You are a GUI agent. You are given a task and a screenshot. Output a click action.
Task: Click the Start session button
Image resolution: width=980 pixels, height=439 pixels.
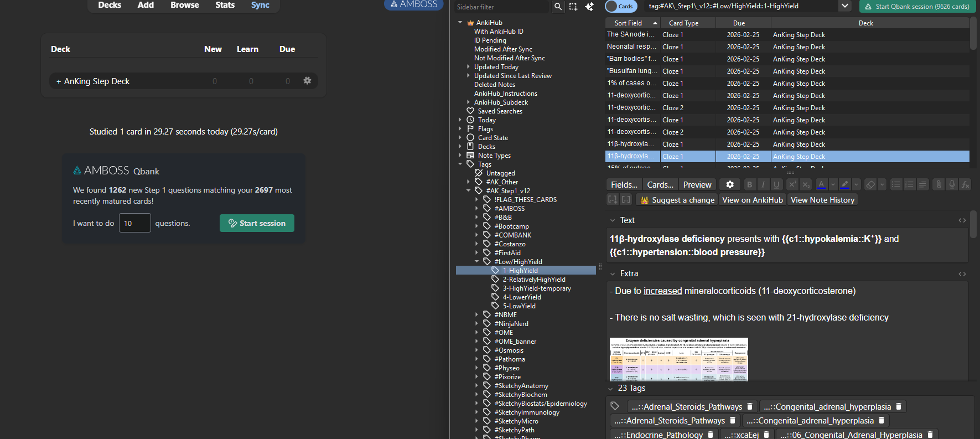[x=257, y=223]
